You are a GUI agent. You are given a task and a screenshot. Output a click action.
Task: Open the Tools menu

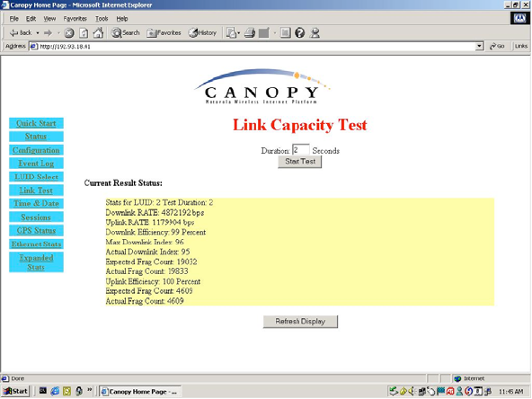tap(102, 19)
